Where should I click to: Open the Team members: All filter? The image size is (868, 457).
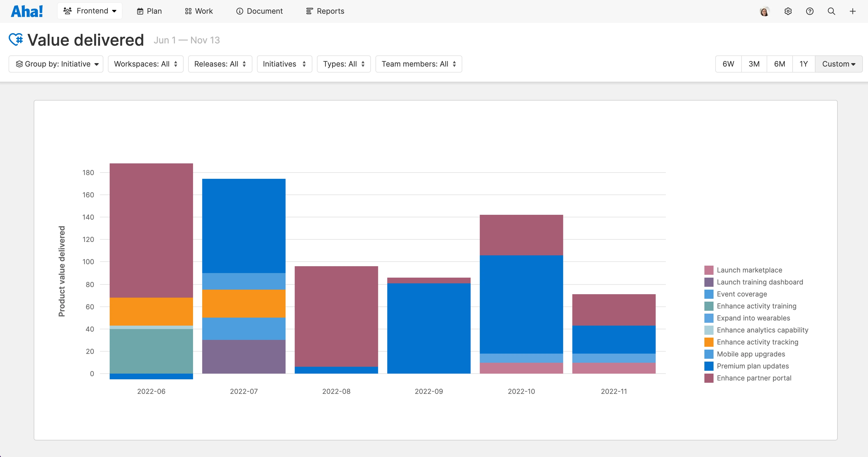click(419, 64)
